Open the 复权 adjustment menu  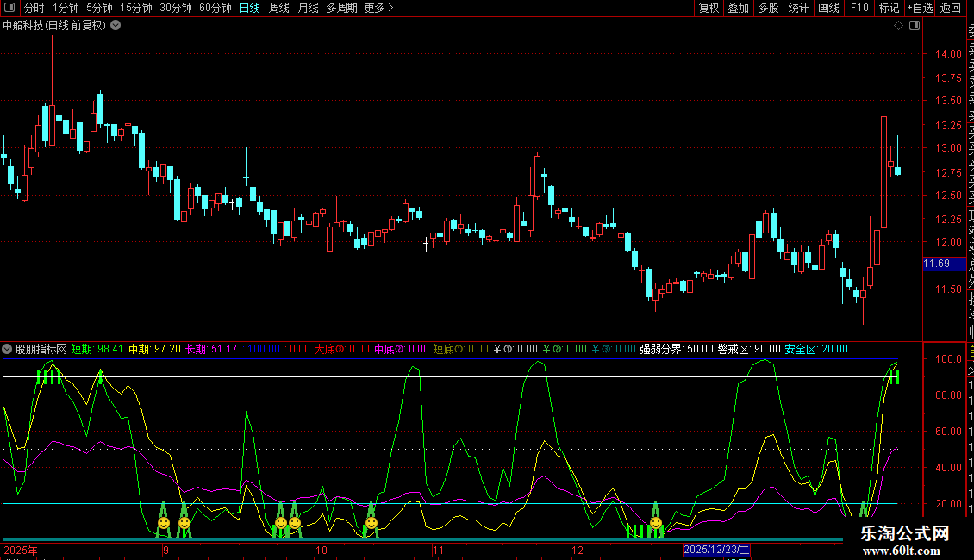[709, 8]
